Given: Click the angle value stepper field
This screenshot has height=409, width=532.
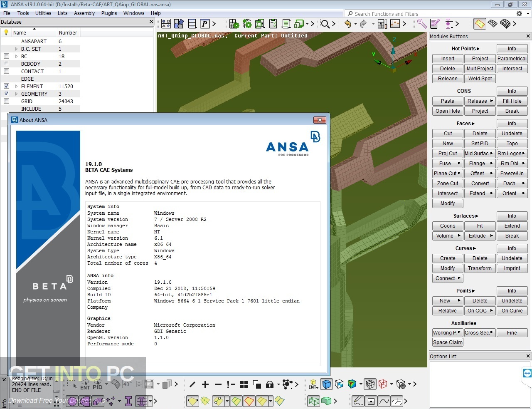Looking at the screenshot, I should tap(132, 384).
